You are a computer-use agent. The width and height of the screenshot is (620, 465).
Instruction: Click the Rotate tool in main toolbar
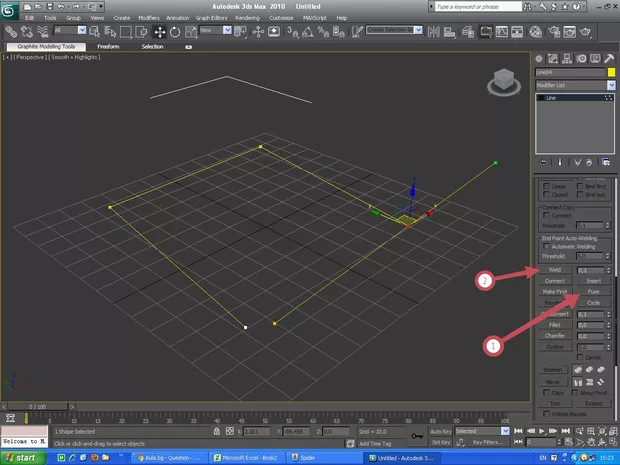175,31
